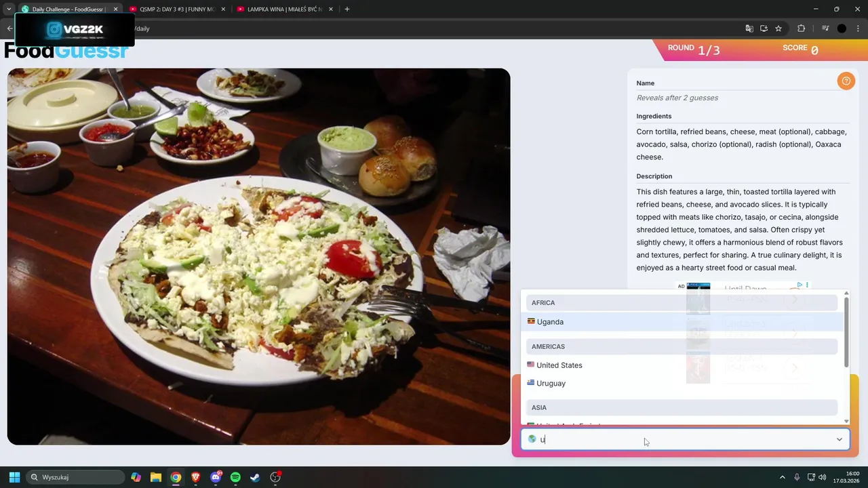Open the Chrome profile avatar
Screen dimensions: 868x488
(x=842, y=28)
